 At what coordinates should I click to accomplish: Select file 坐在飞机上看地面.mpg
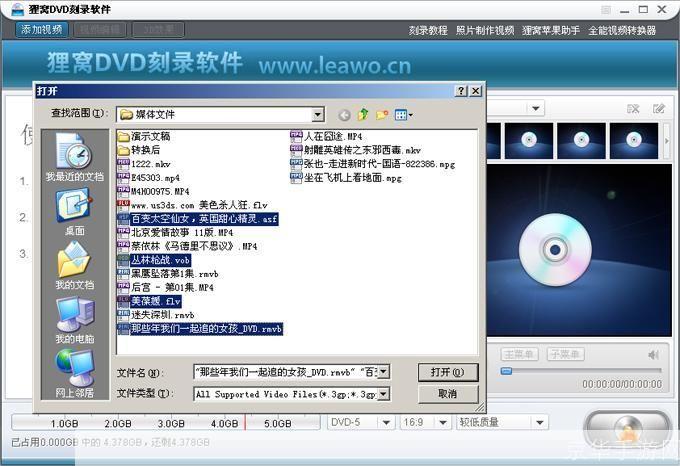pyautogui.click(x=346, y=178)
